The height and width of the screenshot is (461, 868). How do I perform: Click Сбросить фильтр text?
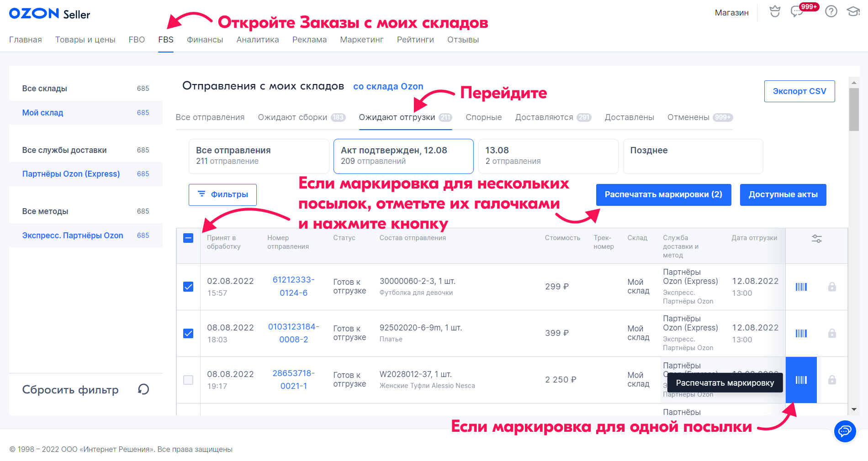coord(70,390)
